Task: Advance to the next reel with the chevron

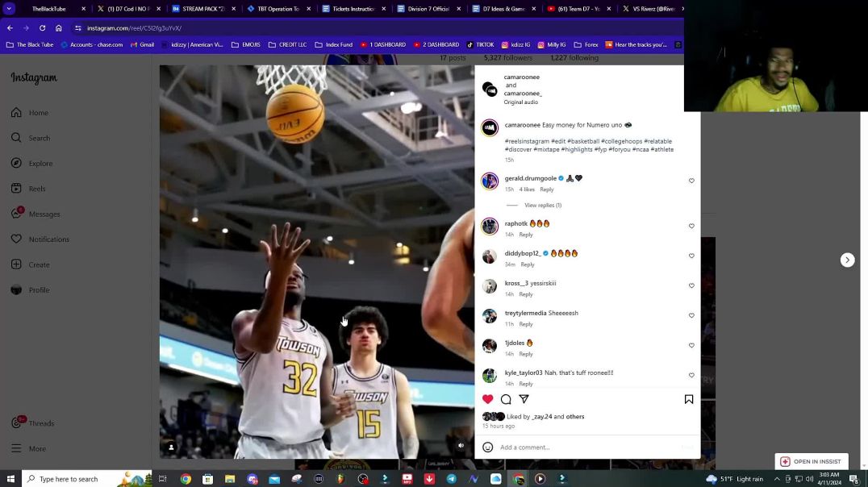Action: (x=846, y=260)
